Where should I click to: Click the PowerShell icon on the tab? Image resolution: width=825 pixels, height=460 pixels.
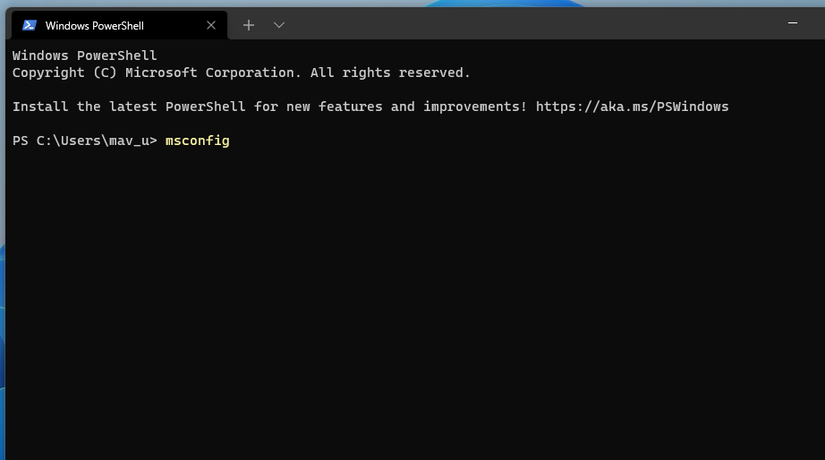(30, 25)
